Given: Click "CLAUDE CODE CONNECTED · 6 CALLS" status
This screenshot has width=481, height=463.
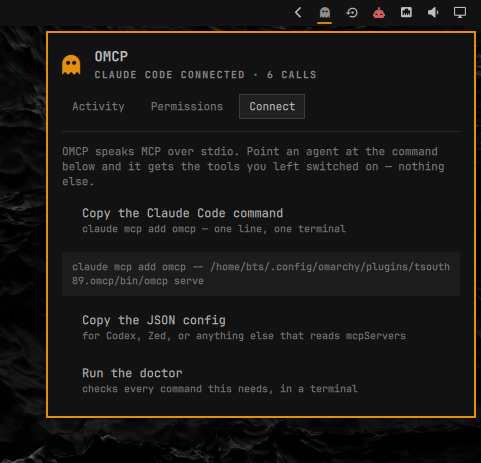Looking at the screenshot, I should pyautogui.click(x=205, y=75).
